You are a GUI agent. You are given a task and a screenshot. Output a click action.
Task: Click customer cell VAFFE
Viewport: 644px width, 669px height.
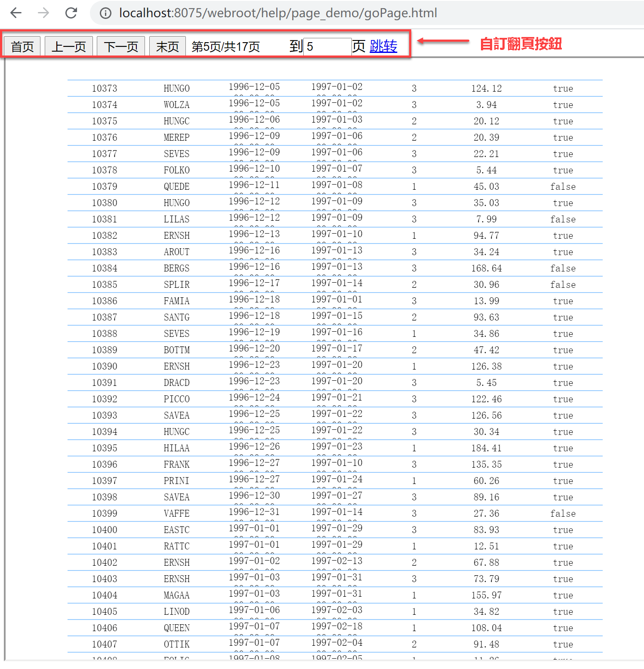coord(176,514)
